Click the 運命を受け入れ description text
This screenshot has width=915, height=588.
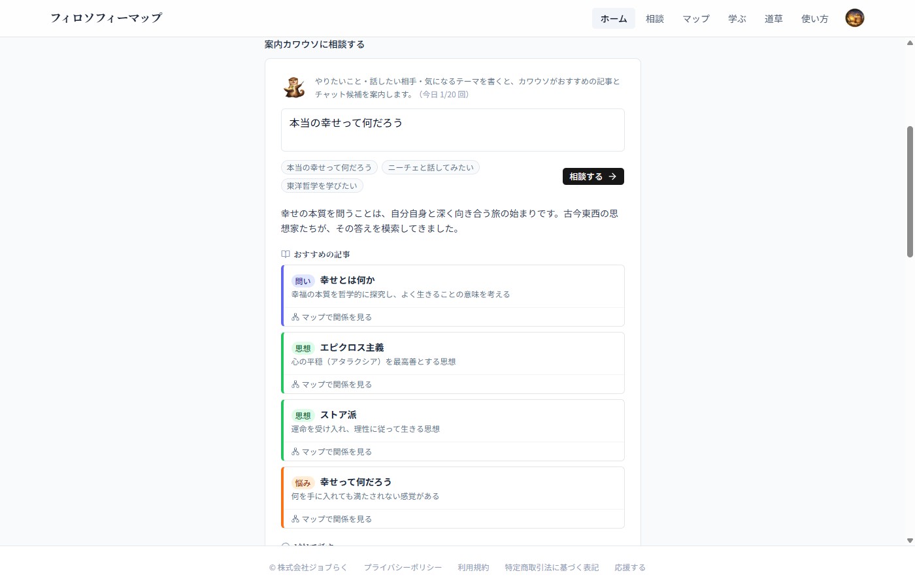click(365, 429)
